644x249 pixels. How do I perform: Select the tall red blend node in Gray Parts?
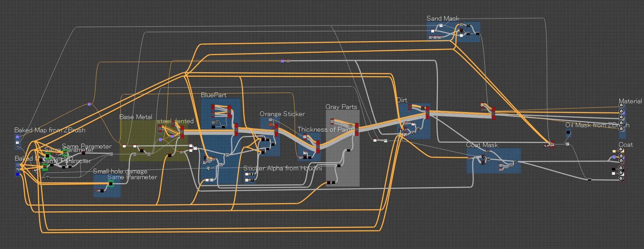pyautogui.click(x=357, y=130)
